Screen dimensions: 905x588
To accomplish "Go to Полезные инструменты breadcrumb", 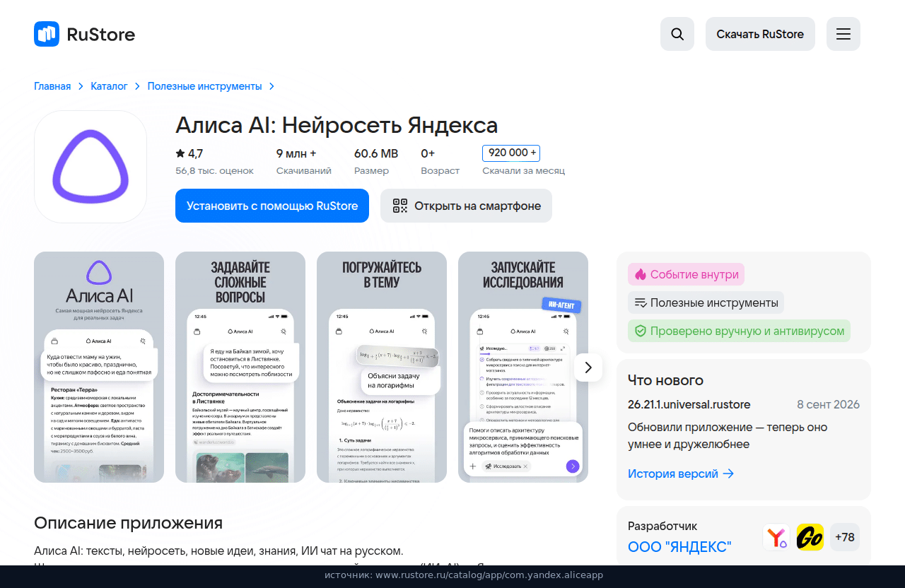I will point(204,86).
